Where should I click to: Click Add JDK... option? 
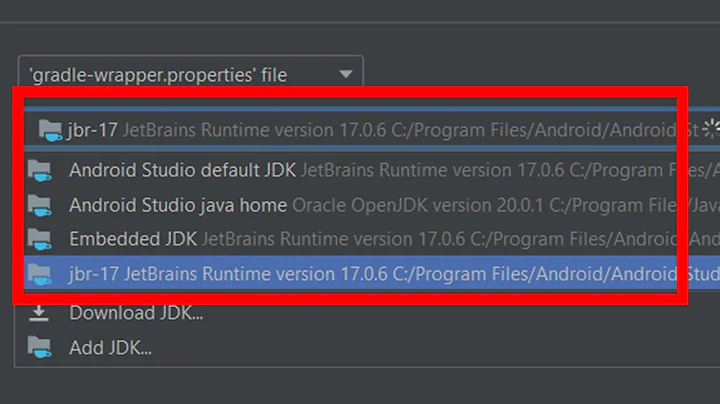click(x=110, y=348)
